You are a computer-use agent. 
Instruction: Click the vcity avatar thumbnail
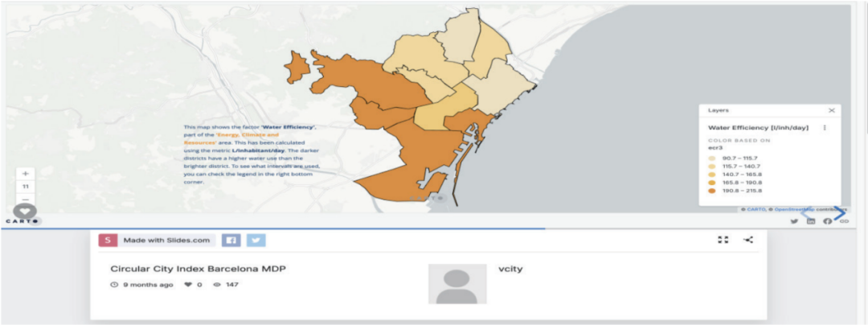coord(457,283)
